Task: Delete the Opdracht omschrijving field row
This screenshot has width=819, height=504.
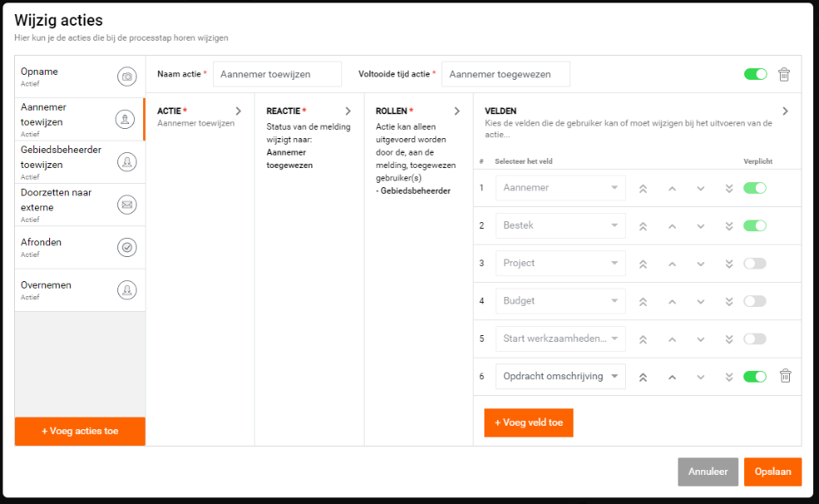Action: coord(785,376)
